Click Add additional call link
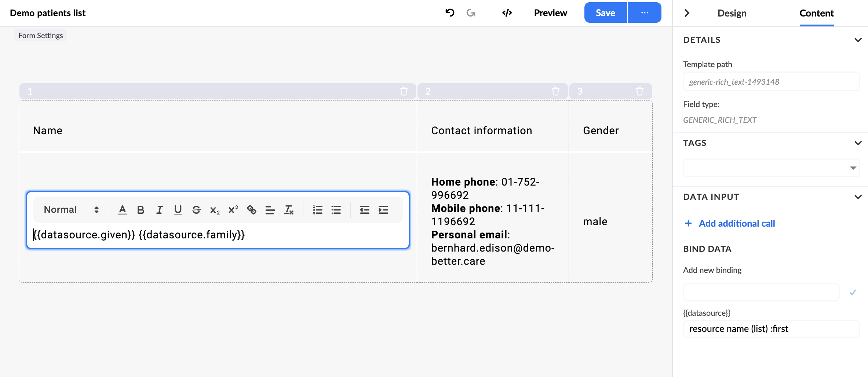 coord(730,223)
